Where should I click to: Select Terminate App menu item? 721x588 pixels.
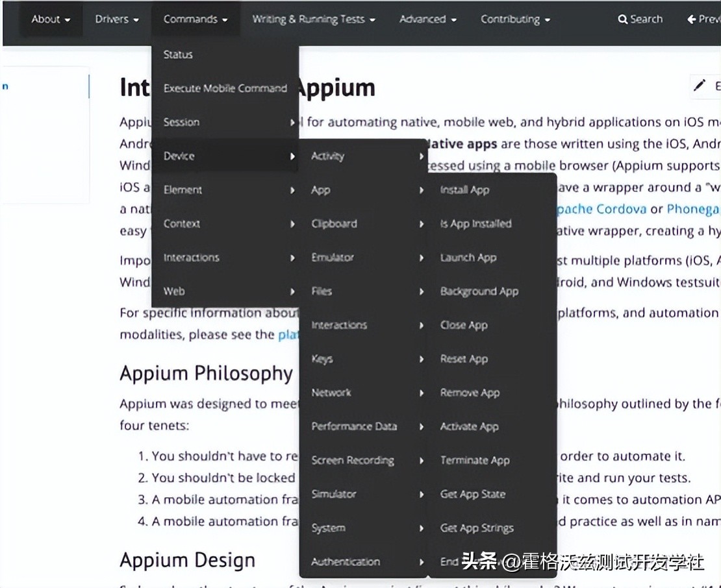click(475, 460)
